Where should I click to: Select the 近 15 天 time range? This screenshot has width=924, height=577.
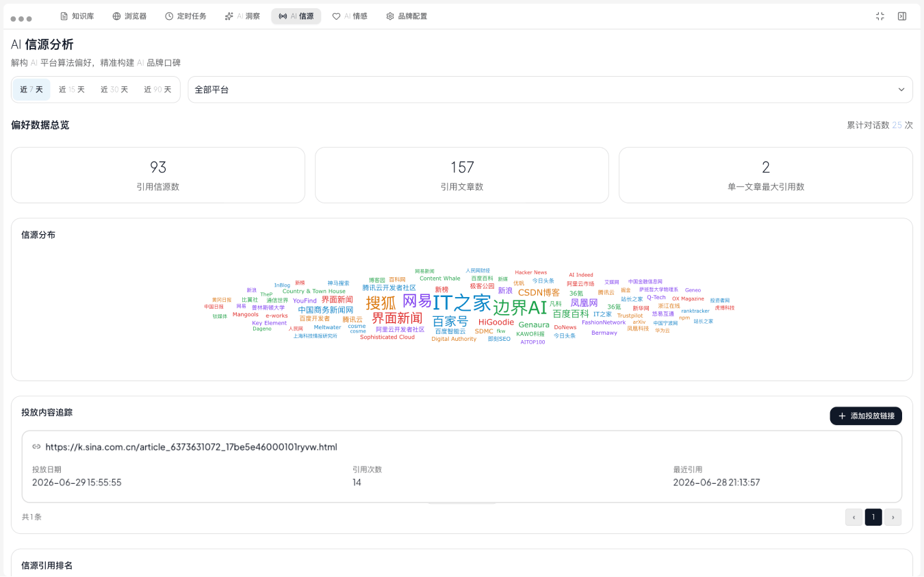click(72, 90)
